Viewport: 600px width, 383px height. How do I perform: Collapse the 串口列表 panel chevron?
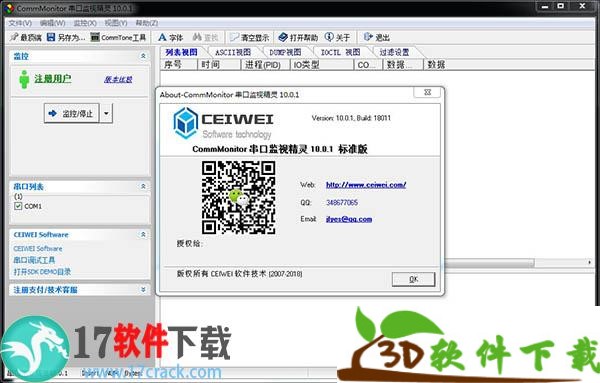coord(143,186)
